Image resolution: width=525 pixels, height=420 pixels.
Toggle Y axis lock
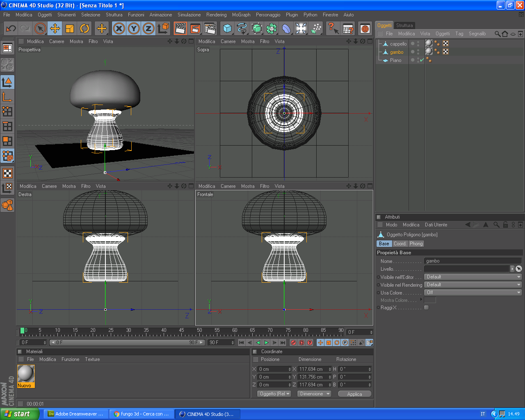(x=134, y=28)
